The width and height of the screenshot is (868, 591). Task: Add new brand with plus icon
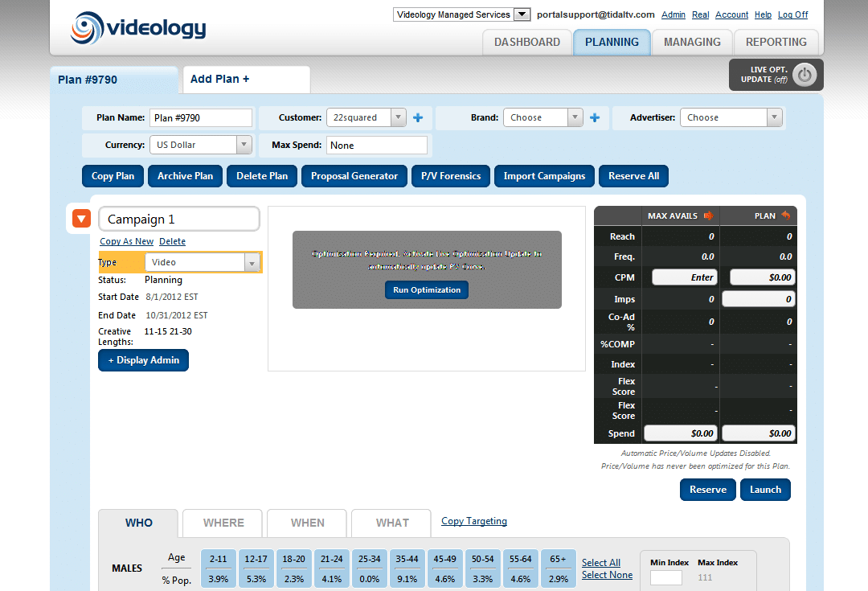595,118
